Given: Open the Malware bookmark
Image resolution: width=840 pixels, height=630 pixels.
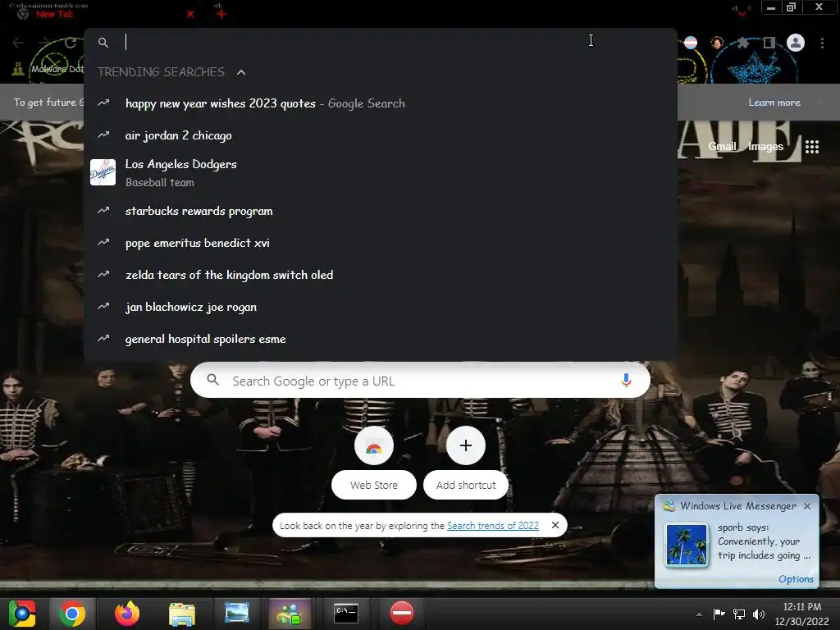Looking at the screenshot, I should pos(48,69).
